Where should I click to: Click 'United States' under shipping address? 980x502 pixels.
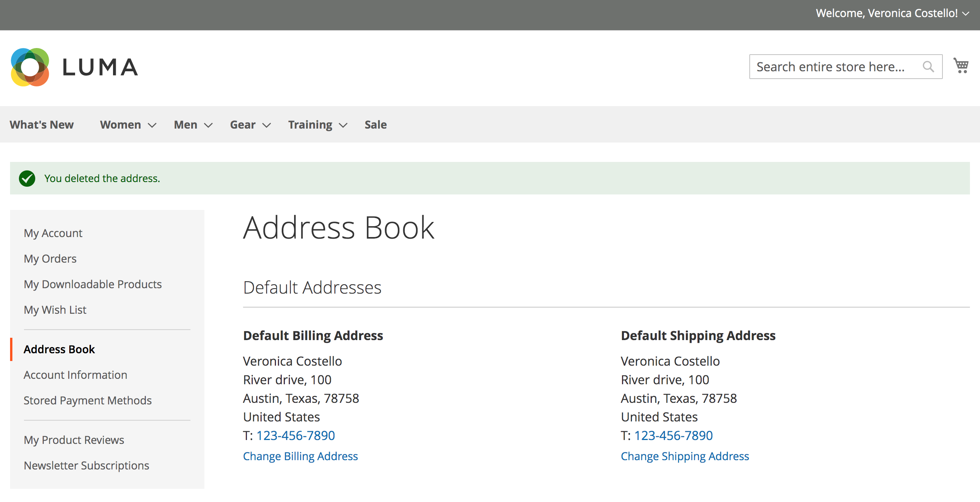coord(659,417)
